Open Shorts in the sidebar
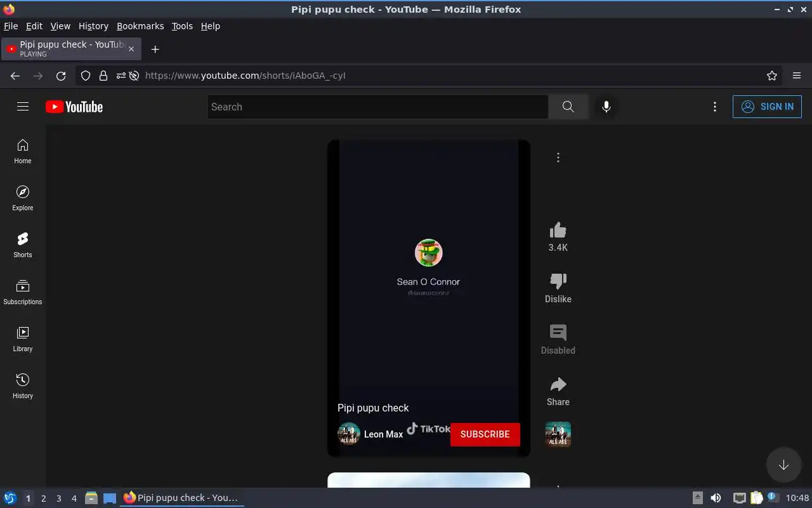The width and height of the screenshot is (812, 508). [23, 246]
